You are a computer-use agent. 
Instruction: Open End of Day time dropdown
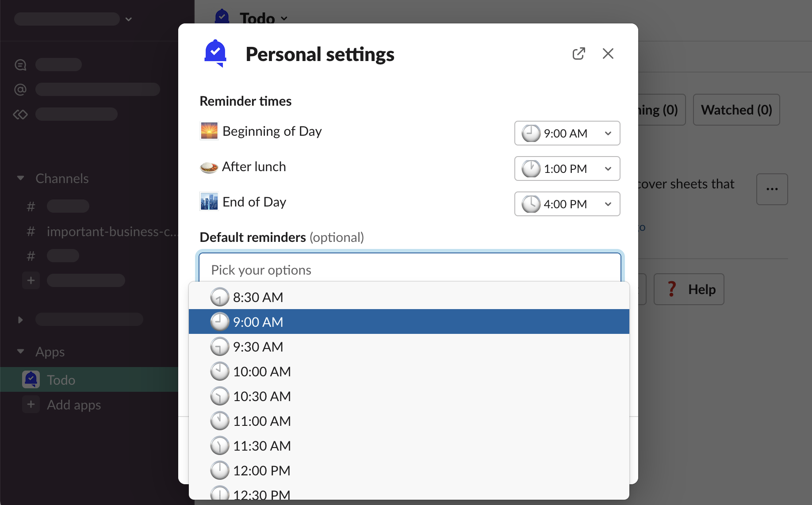[567, 204]
